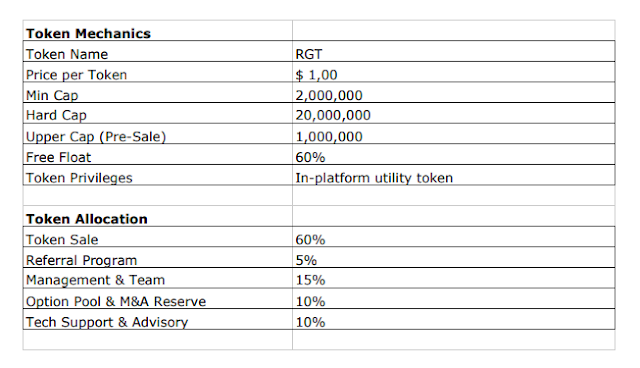
Task: Click the Token Allocation header cell
Action: coord(158,216)
